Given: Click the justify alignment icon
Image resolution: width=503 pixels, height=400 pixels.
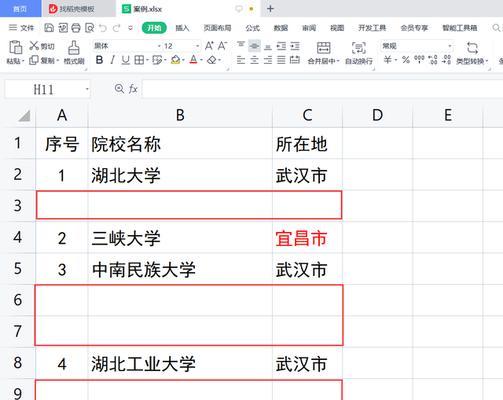Looking at the screenshot, I should pos(281,60).
